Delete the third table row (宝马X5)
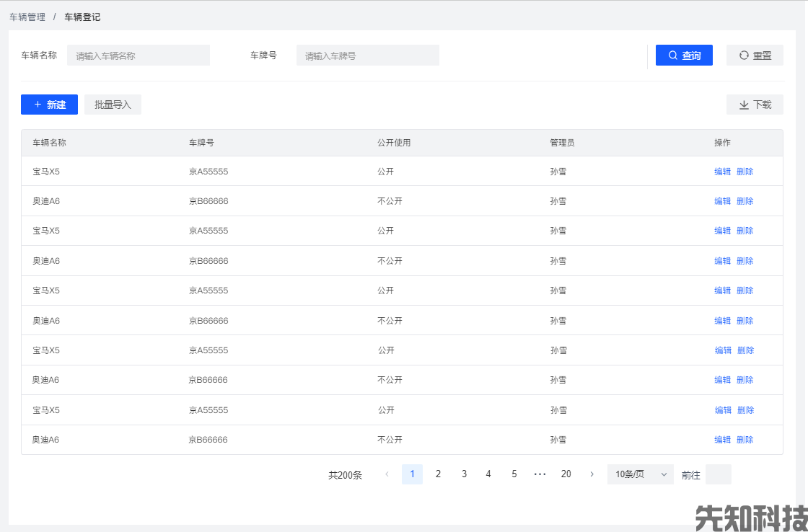Viewport: 808px width, 532px height. coord(745,230)
